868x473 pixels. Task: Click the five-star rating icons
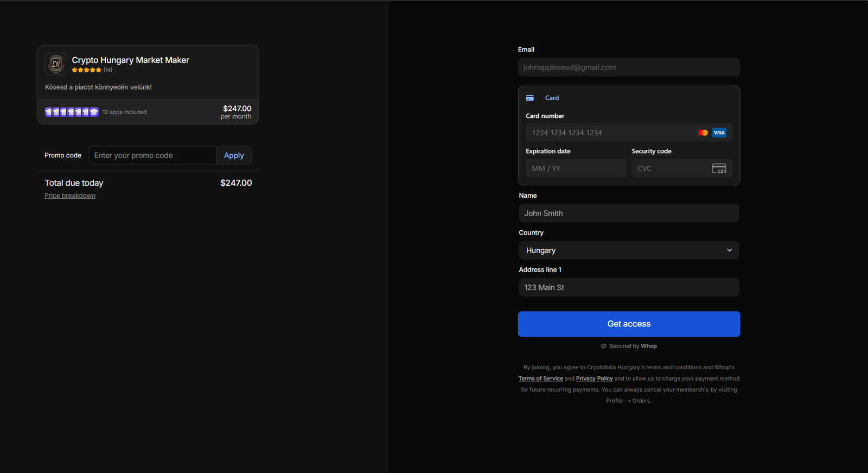(x=86, y=70)
